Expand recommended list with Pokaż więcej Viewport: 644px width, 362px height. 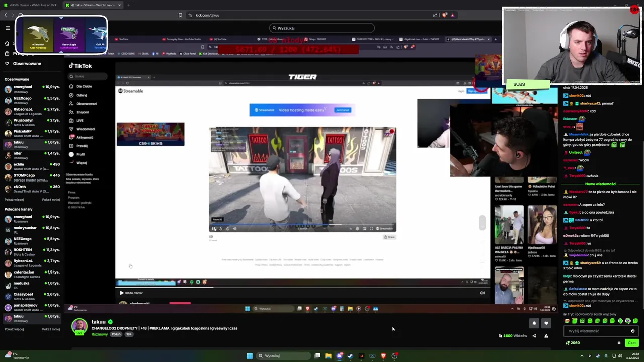point(14,329)
